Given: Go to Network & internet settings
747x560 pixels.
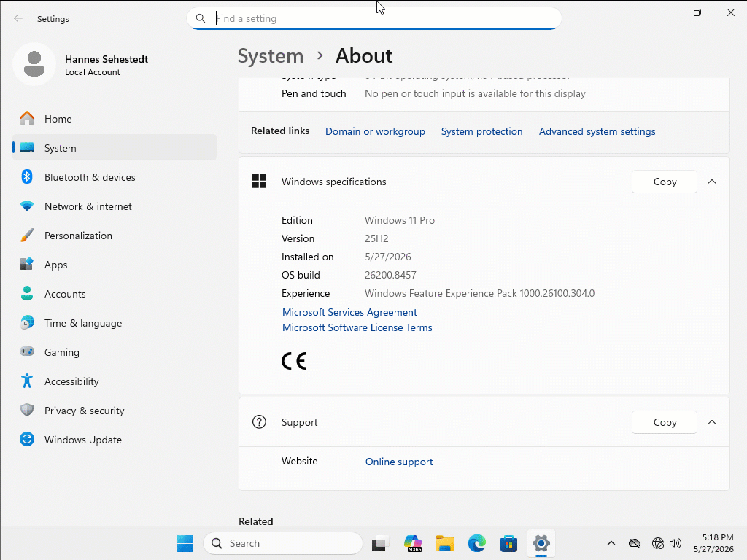Looking at the screenshot, I should tap(115, 206).
